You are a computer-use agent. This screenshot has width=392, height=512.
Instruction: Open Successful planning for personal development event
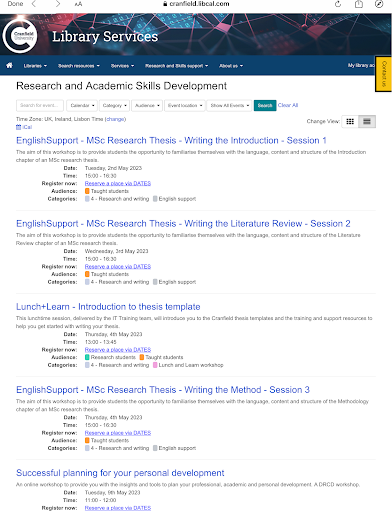(120, 473)
